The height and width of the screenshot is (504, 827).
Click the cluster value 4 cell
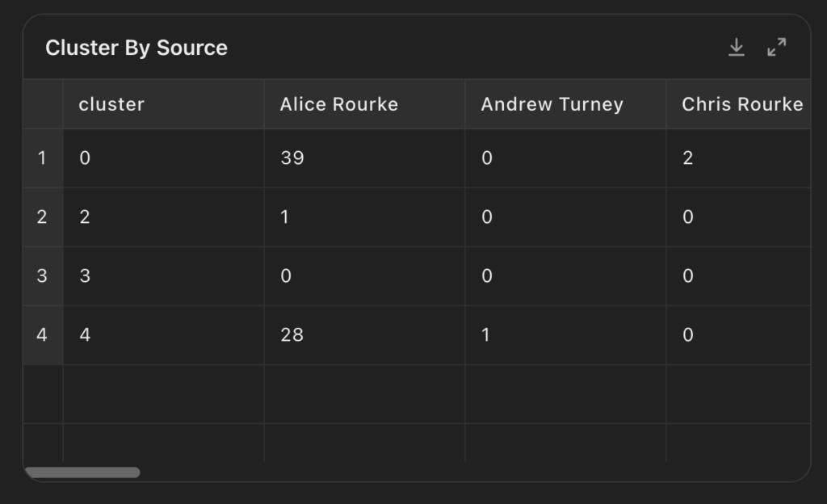pyautogui.click(x=163, y=334)
